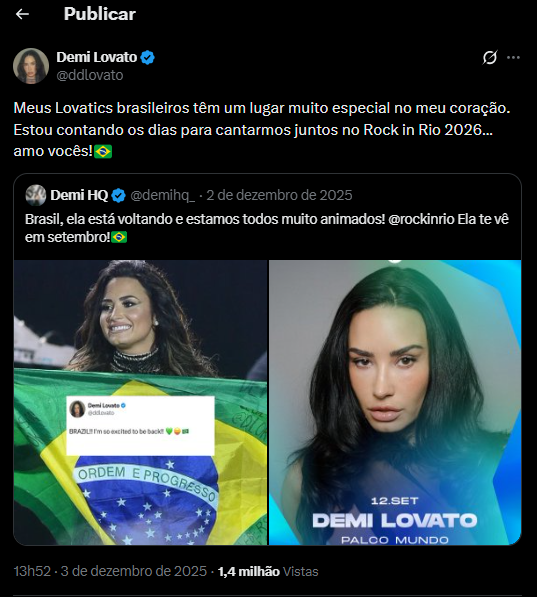Click the Demi HQ display name
Screen dimensions: 537x597
point(79,195)
